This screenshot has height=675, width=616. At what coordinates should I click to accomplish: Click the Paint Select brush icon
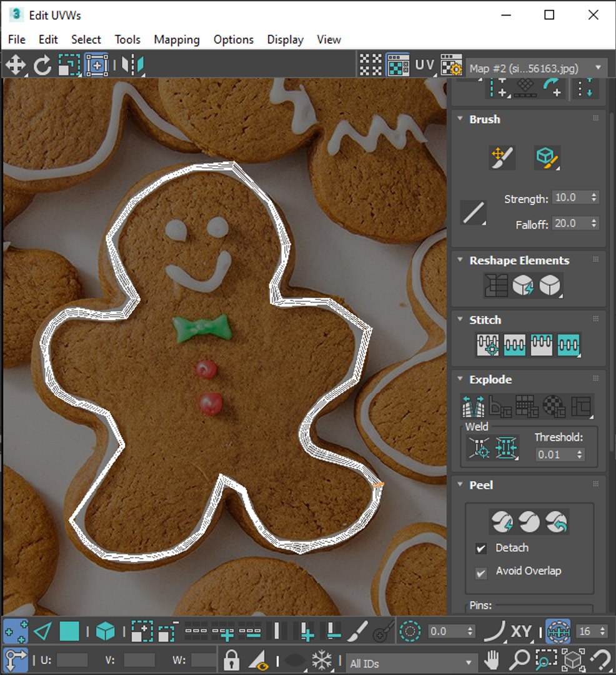(357, 632)
